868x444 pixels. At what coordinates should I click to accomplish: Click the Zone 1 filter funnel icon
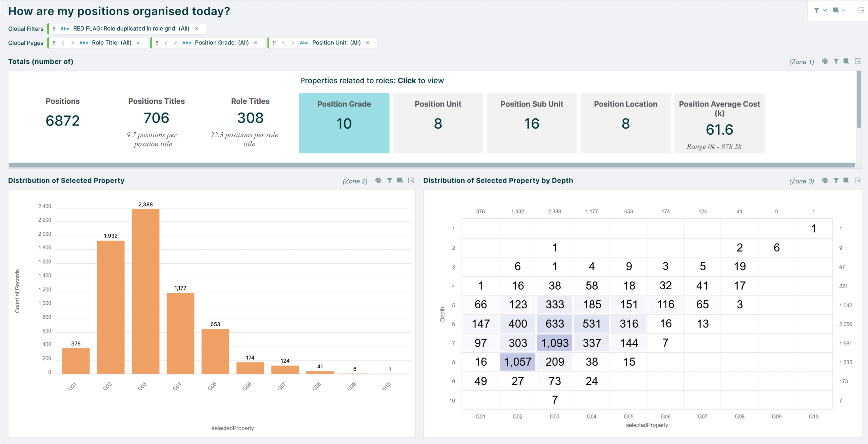(836, 61)
